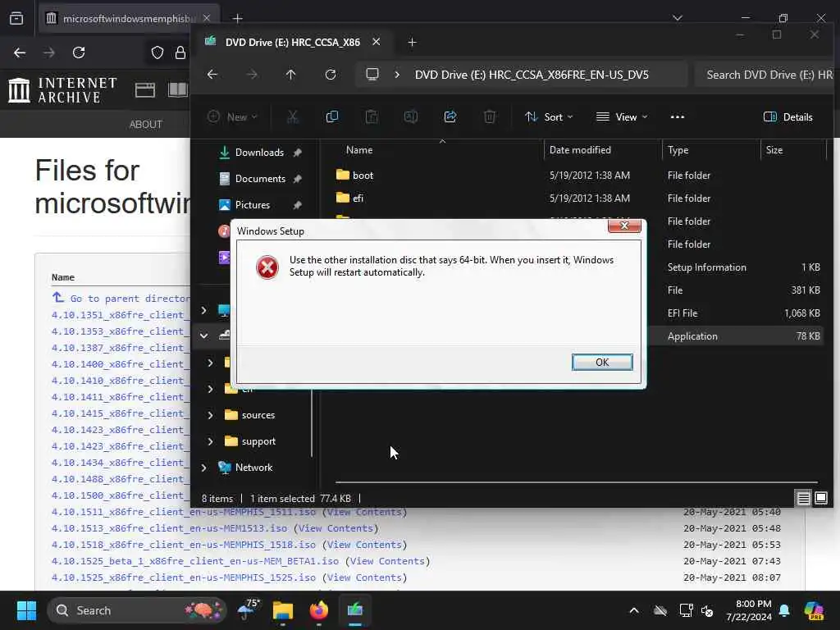The height and width of the screenshot is (630, 840).
Task: Sort by the Name column header
Action: coord(359,150)
